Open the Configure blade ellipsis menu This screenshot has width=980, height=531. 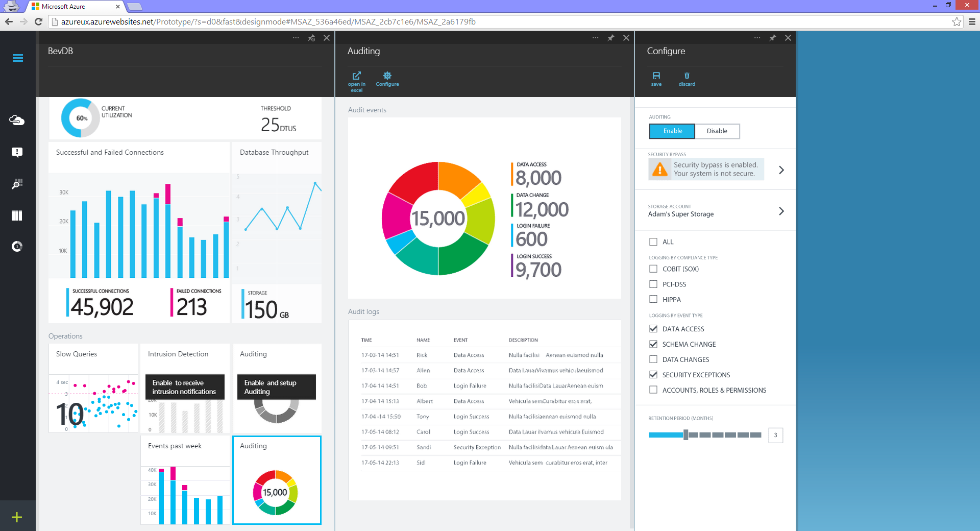(757, 38)
